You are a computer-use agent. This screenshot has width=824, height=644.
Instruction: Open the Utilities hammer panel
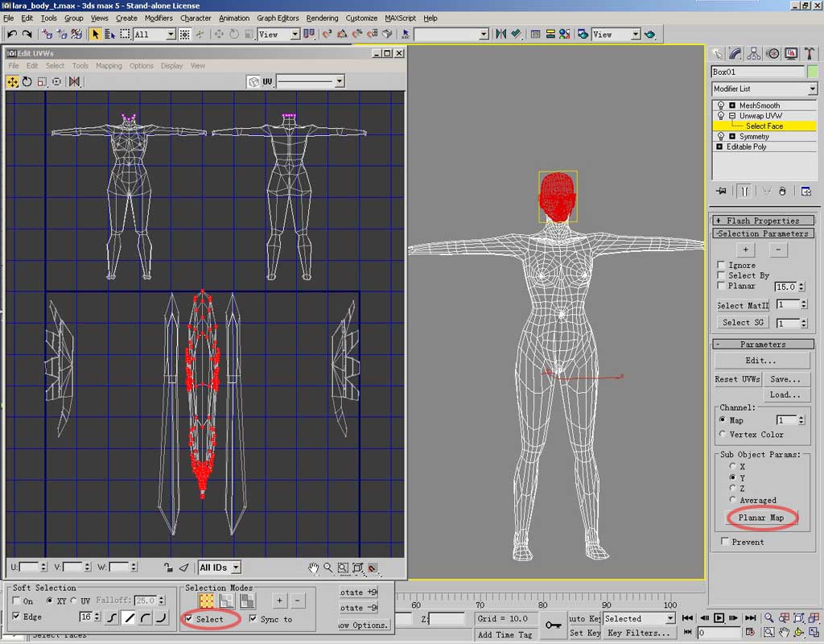809,54
